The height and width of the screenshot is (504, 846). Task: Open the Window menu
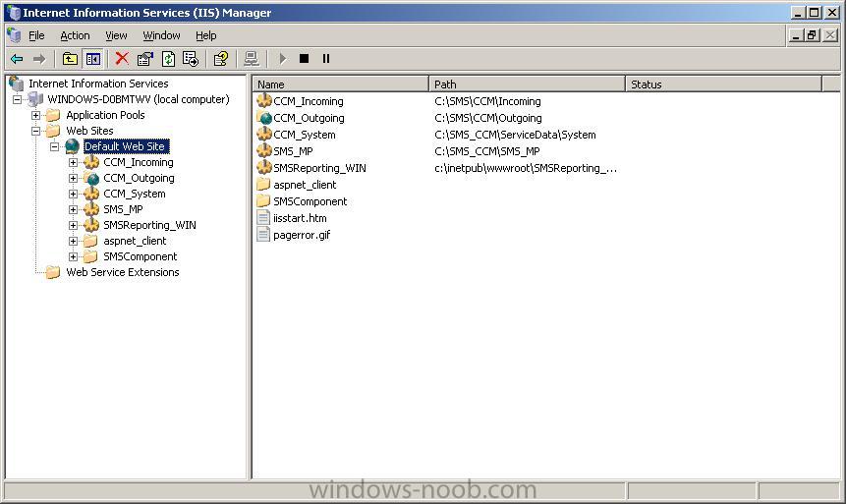[x=161, y=35]
